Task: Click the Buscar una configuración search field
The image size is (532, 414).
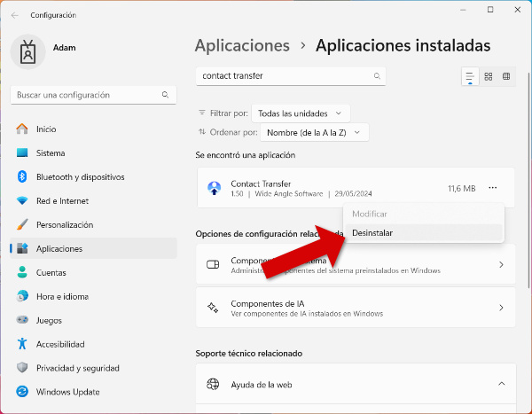Action: (93, 95)
